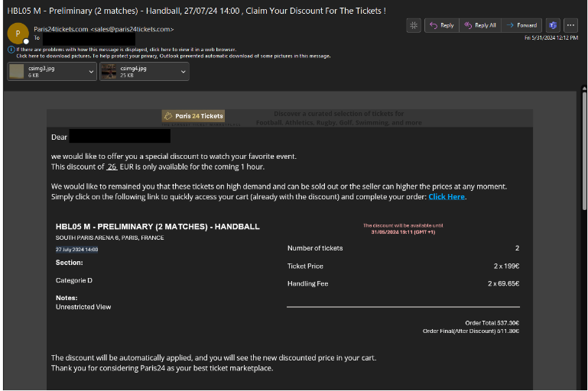Click the info icon in message bar

click(x=11, y=50)
